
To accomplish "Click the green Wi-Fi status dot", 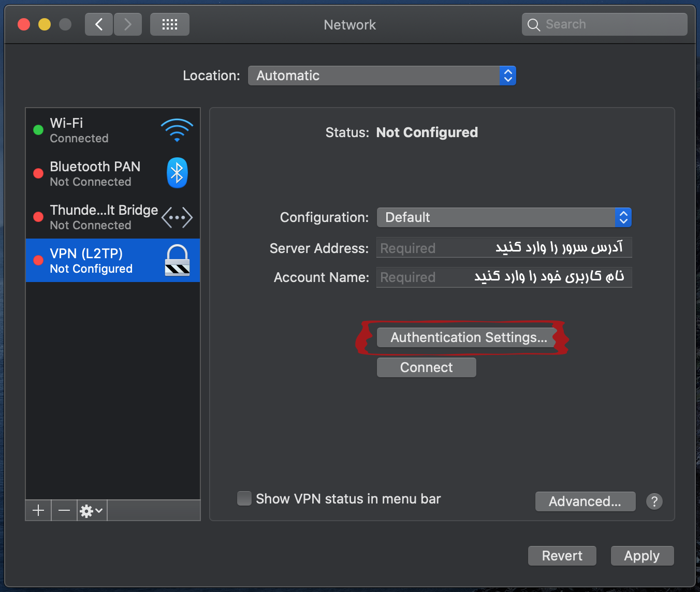I will coord(38,130).
